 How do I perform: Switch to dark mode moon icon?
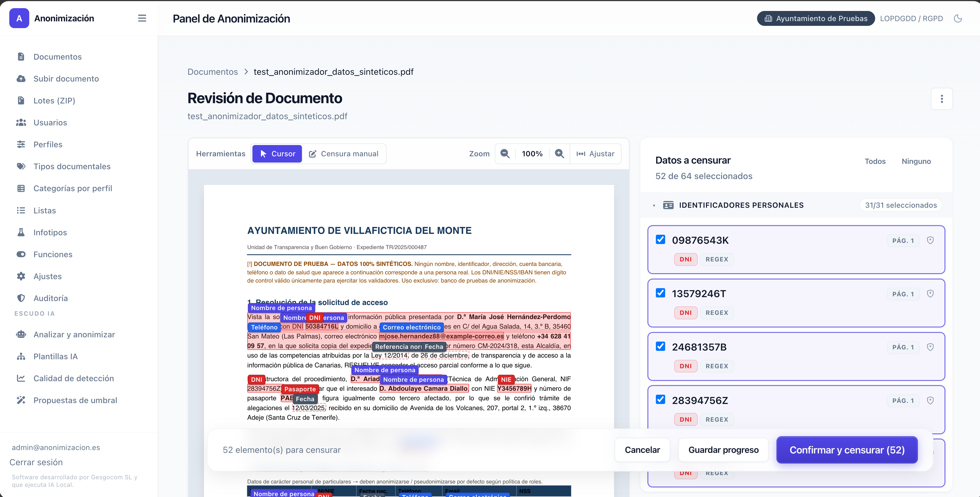coord(958,18)
